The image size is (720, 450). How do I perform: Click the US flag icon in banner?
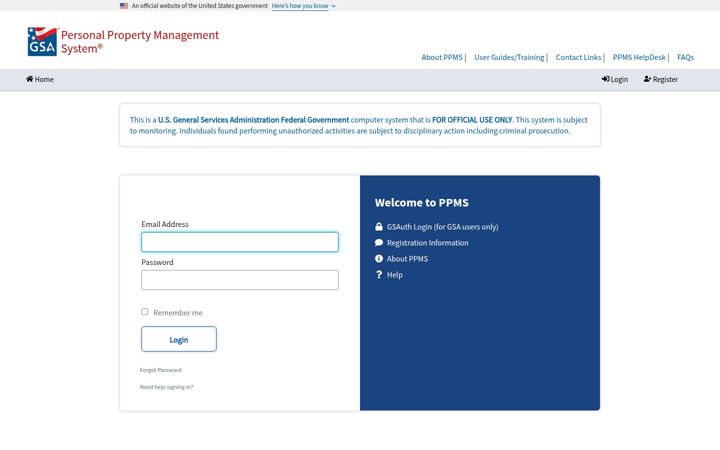124,6
